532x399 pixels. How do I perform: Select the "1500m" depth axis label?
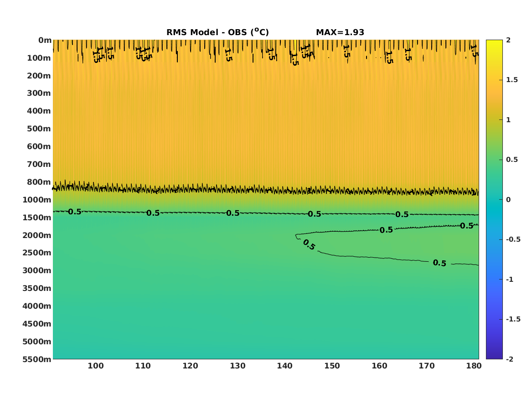coord(37,218)
